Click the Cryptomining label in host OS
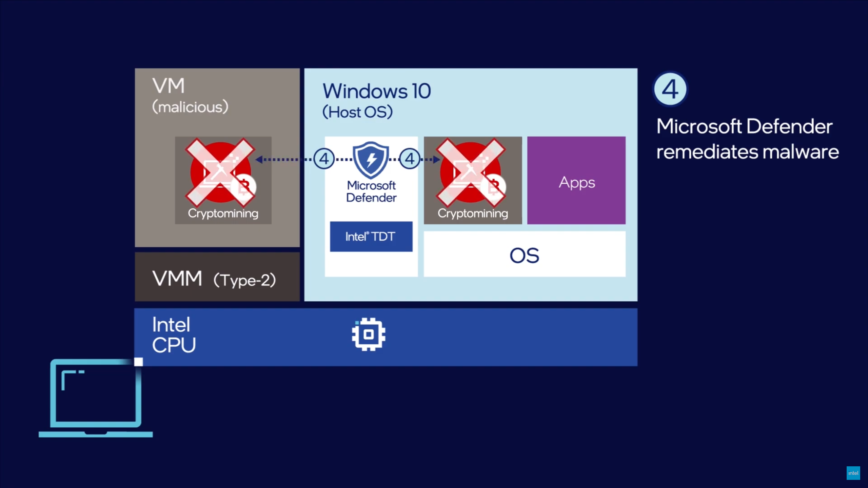 pos(473,213)
